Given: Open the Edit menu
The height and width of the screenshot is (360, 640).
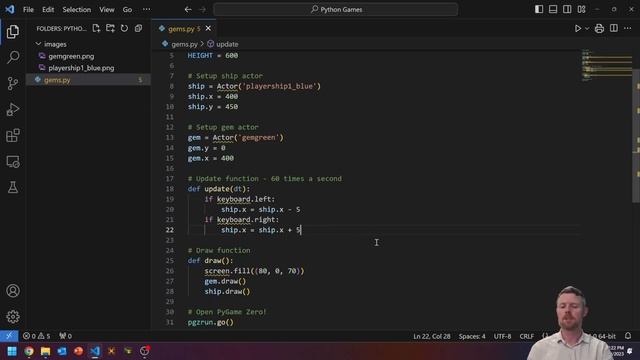Looking at the screenshot, I should pos(48,9).
